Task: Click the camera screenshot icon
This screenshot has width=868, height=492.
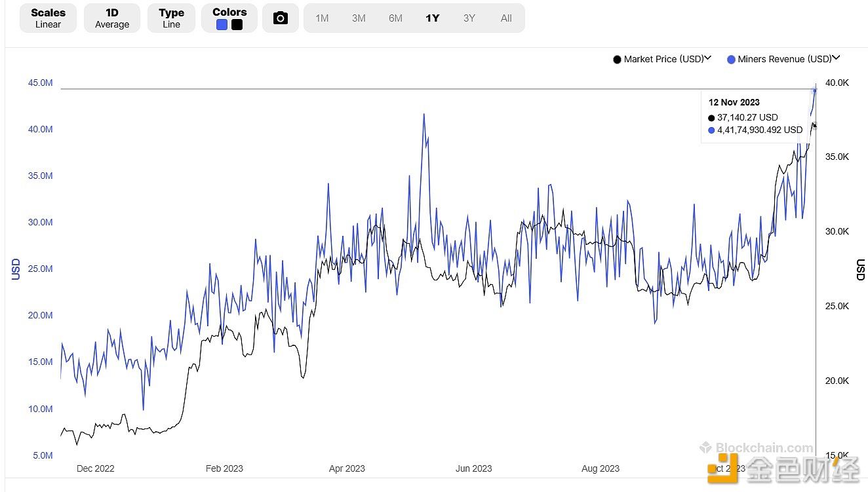Action: pos(281,18)
